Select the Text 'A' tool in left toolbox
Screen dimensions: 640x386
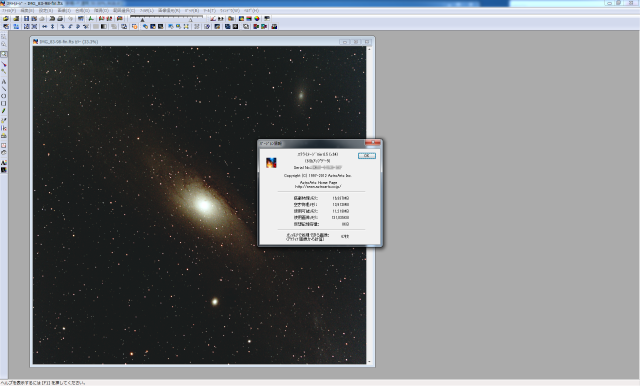point(4,82)
